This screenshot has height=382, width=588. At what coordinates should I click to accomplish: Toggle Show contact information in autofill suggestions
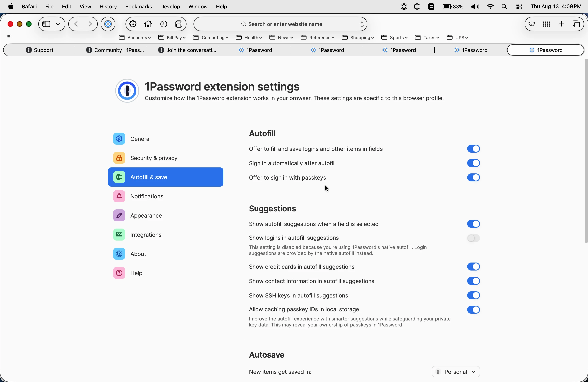[x=473, y=281]
